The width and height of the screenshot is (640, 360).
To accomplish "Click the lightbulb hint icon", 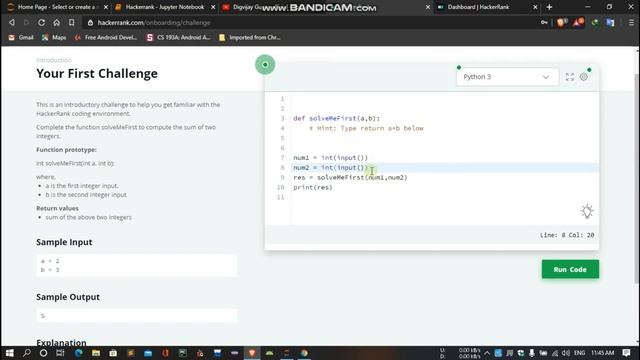I will 587,211.
